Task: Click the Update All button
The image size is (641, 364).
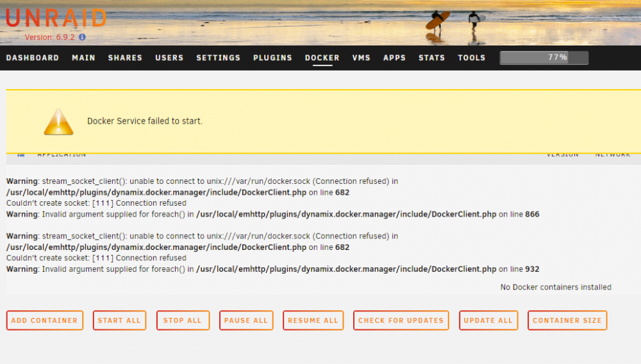Action: [488, 320]
